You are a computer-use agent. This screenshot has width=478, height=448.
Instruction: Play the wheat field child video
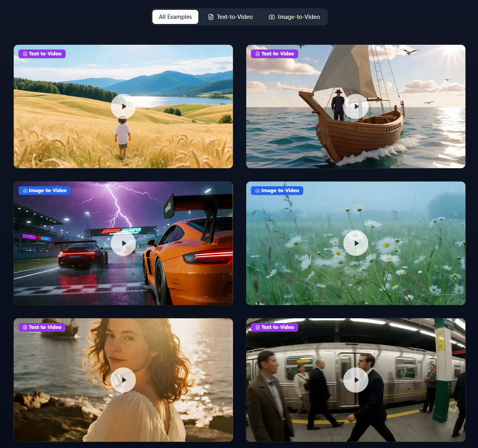(x=123, y=106)
